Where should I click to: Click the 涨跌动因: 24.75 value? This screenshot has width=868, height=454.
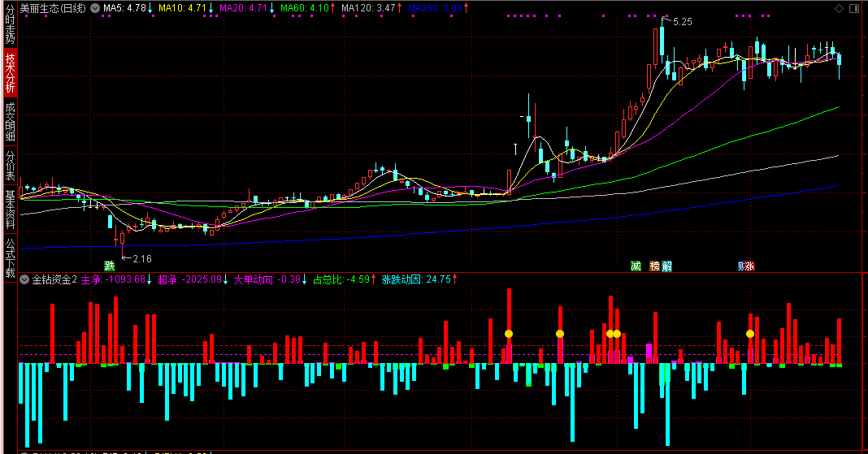416,280
